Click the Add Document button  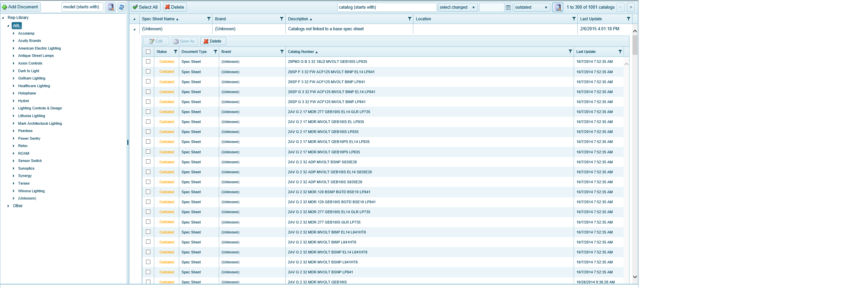pos(21,7)
